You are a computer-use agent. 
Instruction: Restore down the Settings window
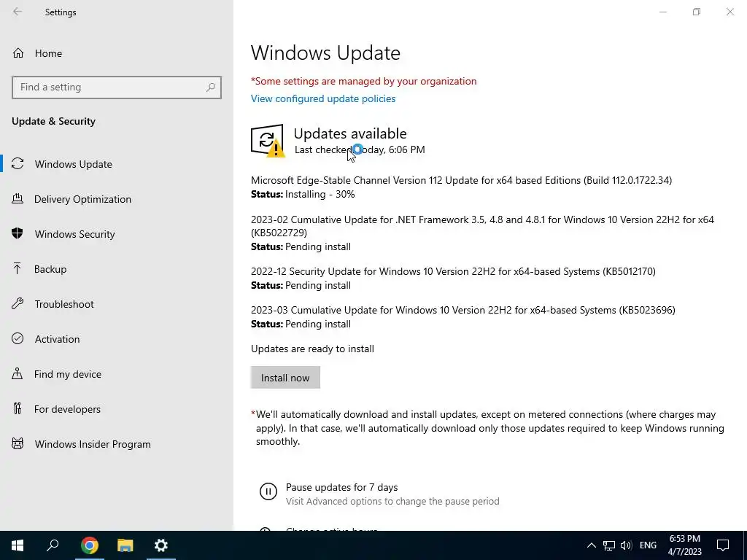(697, 12)
